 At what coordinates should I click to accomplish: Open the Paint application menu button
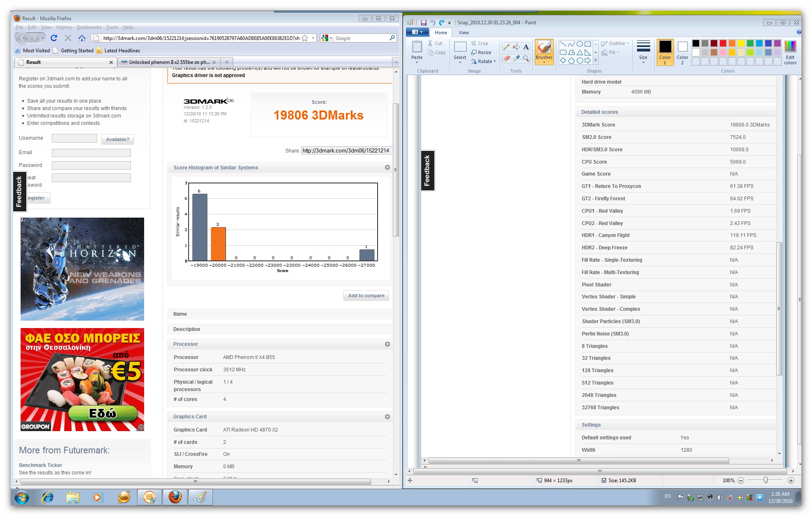click(418, 32)
